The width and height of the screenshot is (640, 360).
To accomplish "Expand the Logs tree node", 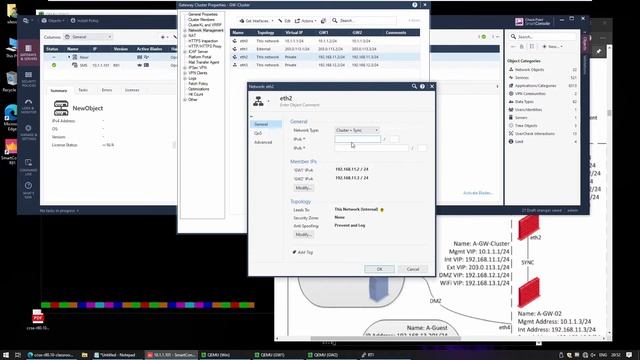I will point(185,78).
